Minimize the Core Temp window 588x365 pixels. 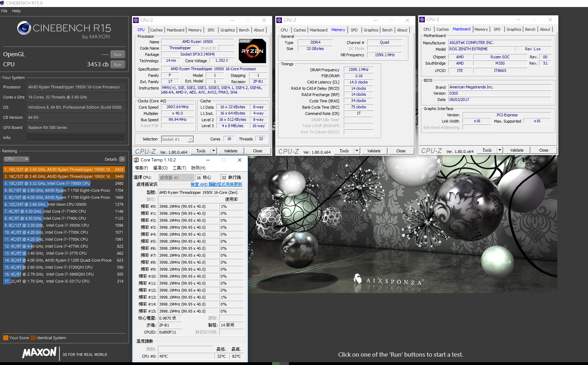click(208, 160)
